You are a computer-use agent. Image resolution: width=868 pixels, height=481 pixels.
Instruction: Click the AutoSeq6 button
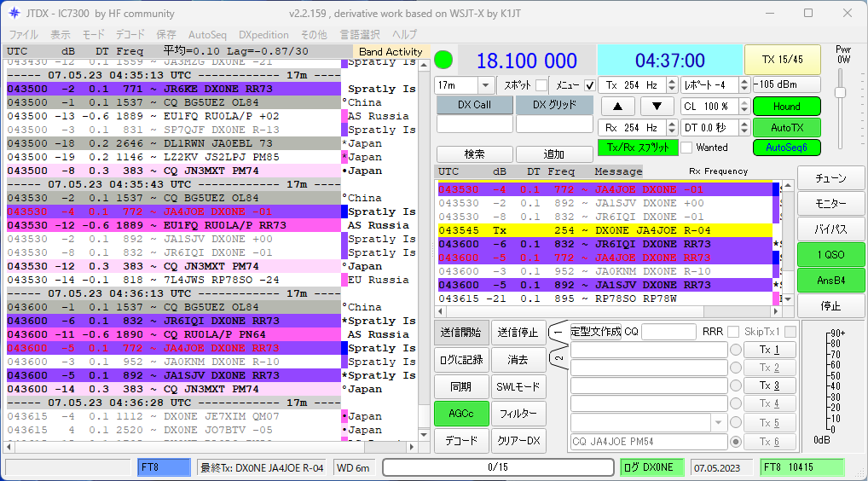[x=787, y=148]
